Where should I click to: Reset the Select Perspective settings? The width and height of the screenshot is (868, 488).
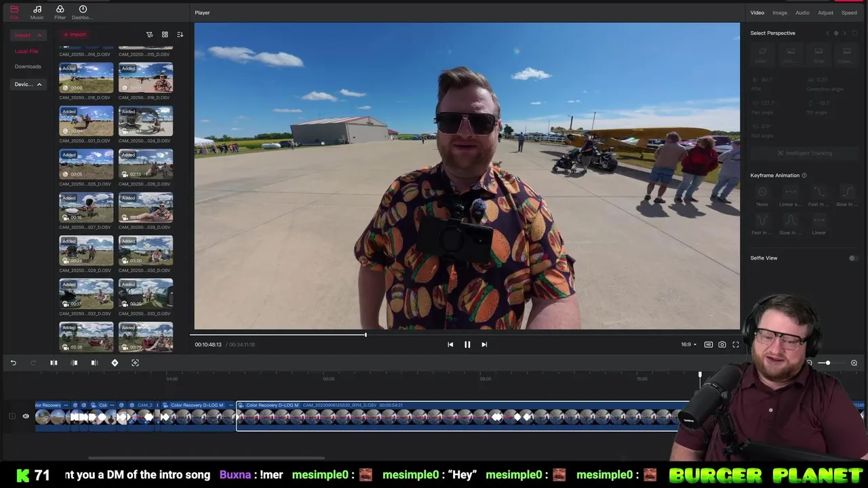coord(854,33)
